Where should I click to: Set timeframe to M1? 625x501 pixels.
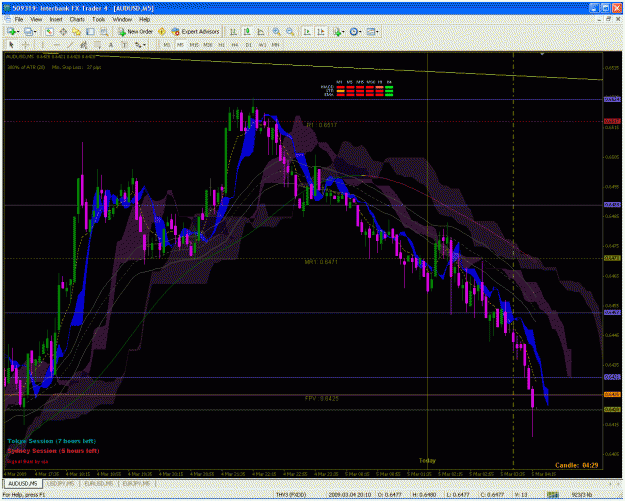click(x=167, y=45)
